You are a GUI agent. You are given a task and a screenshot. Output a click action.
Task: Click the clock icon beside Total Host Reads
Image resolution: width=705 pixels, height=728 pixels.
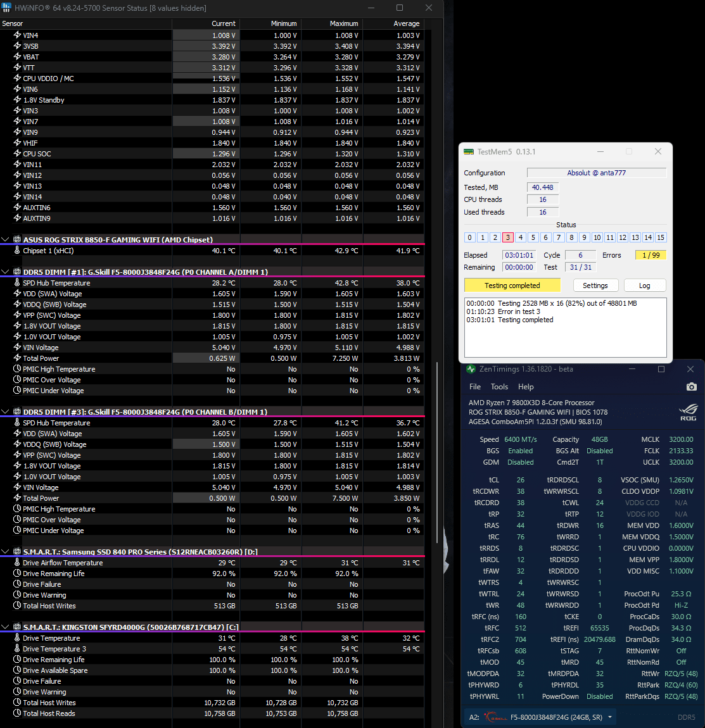17,713
